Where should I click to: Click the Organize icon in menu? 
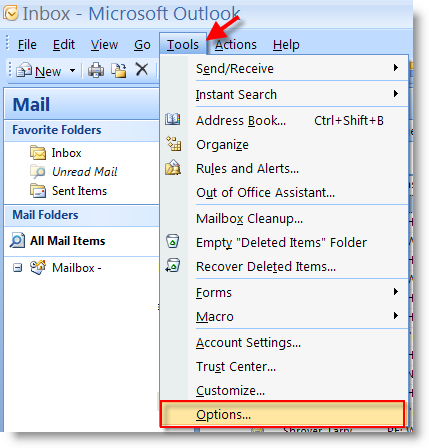[173, 144]
